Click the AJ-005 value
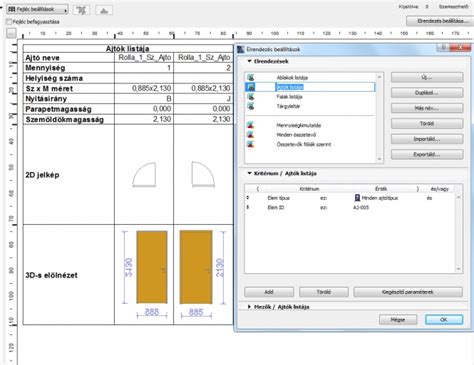 pyautogui.click(x=361, y=207)
